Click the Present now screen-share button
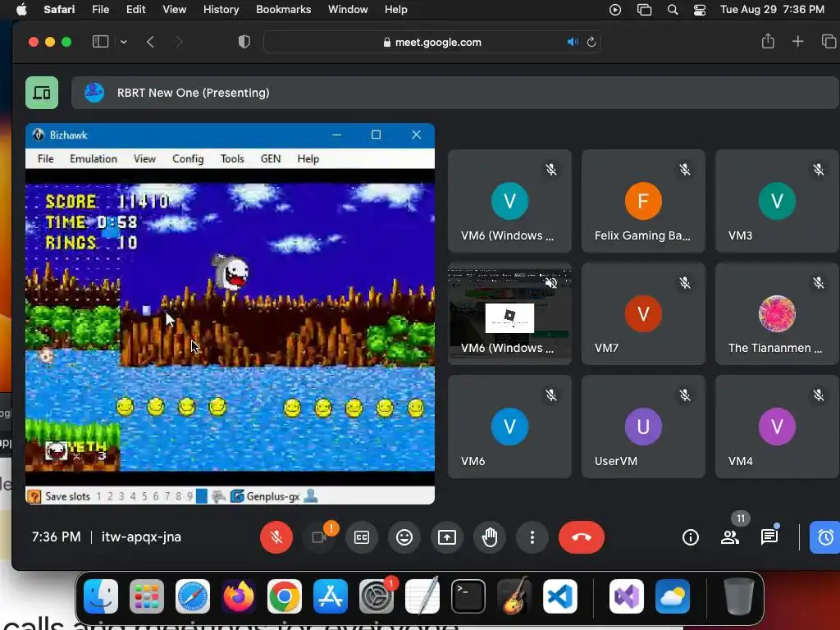Image resolution: width=840 pixels, height=630 pixels. click(x=447, y=536)
